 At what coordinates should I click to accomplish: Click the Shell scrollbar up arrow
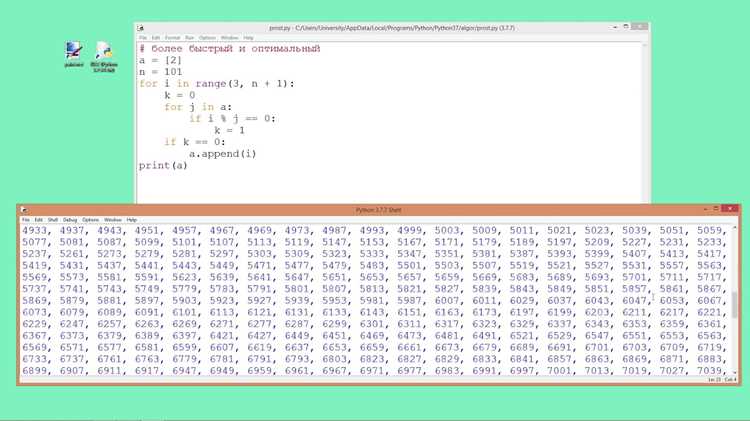tap(735, 228)
